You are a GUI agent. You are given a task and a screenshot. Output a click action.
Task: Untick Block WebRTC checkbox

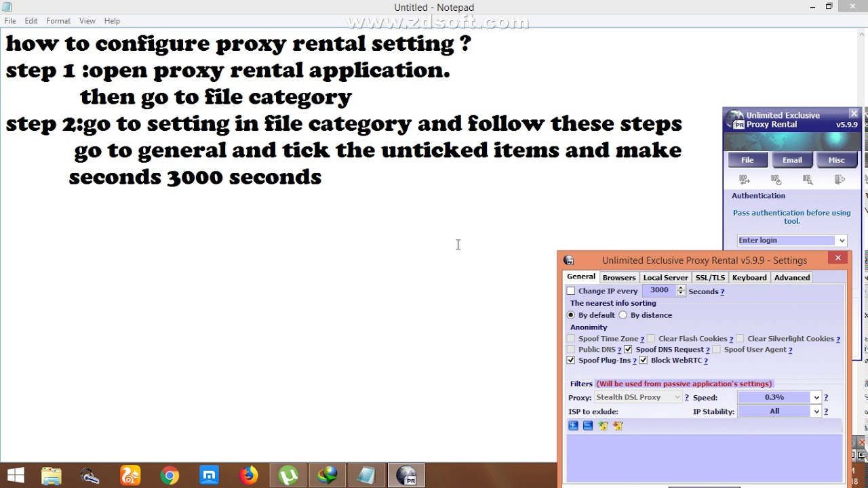[644, 361]
